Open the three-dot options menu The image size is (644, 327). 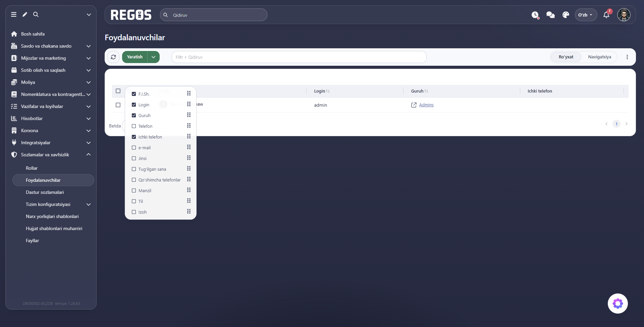(x=627, y=57)
